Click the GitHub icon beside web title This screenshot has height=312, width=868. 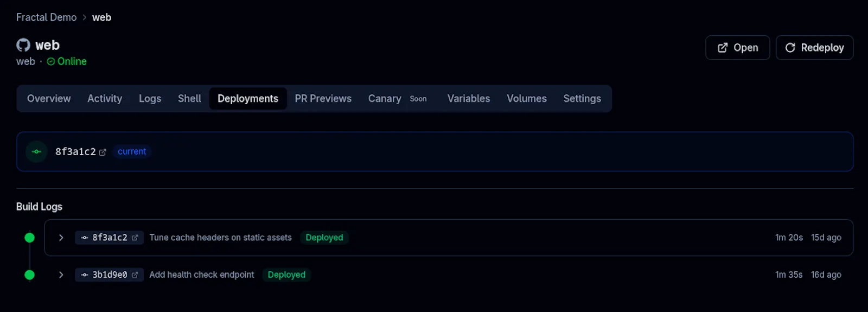pos(23,45)
